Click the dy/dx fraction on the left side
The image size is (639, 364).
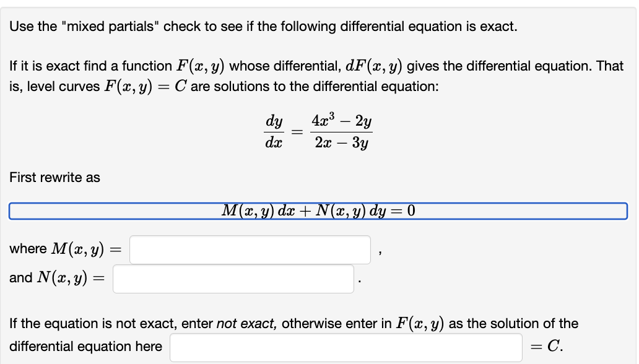coord(274,132)
